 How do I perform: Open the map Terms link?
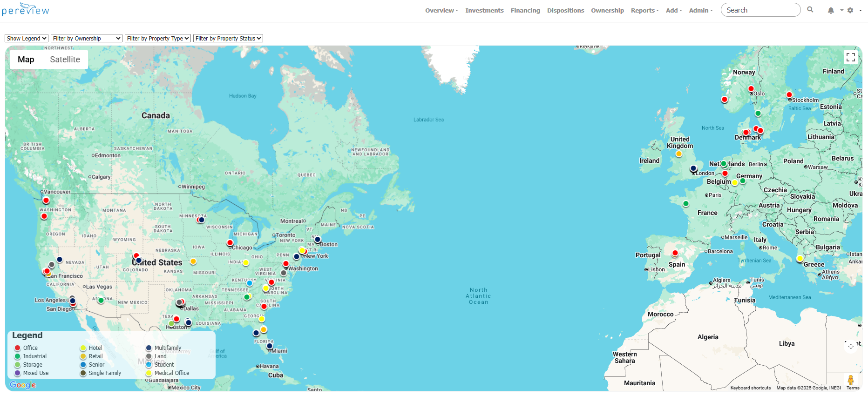click(x=853, y=388)
